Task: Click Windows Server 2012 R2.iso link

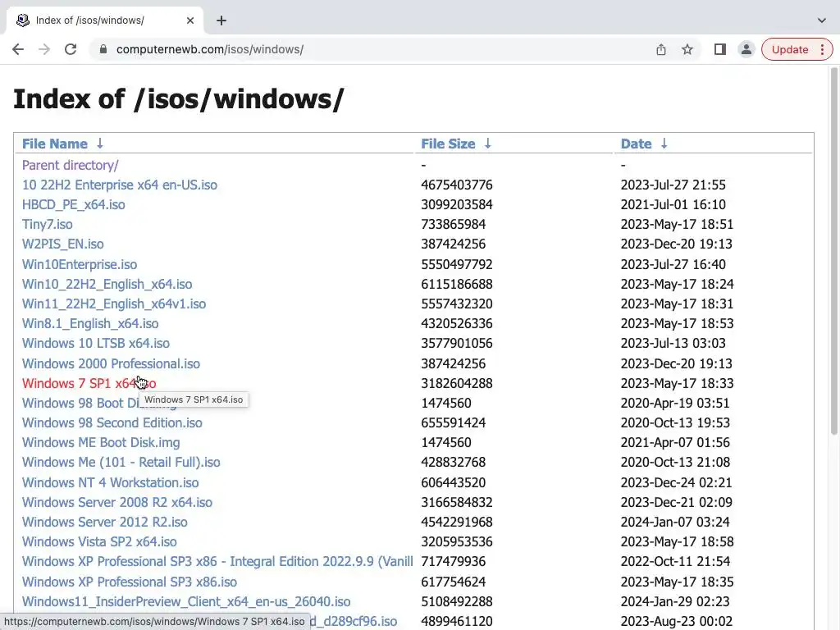Action: (104, 523)
